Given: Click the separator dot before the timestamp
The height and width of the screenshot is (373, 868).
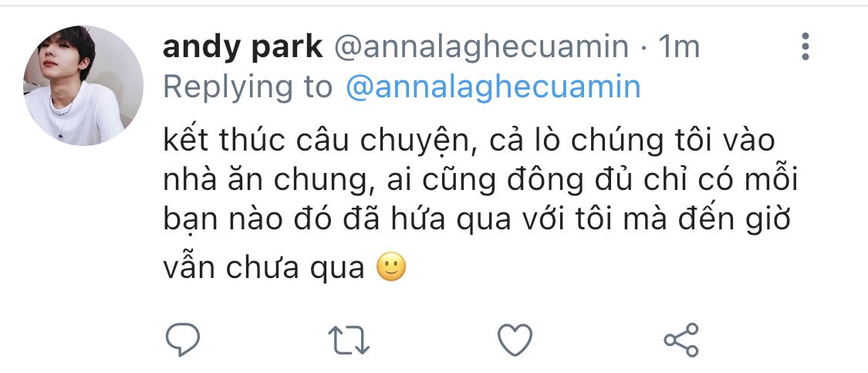Looking at the screenshot, I should [645, 49].
